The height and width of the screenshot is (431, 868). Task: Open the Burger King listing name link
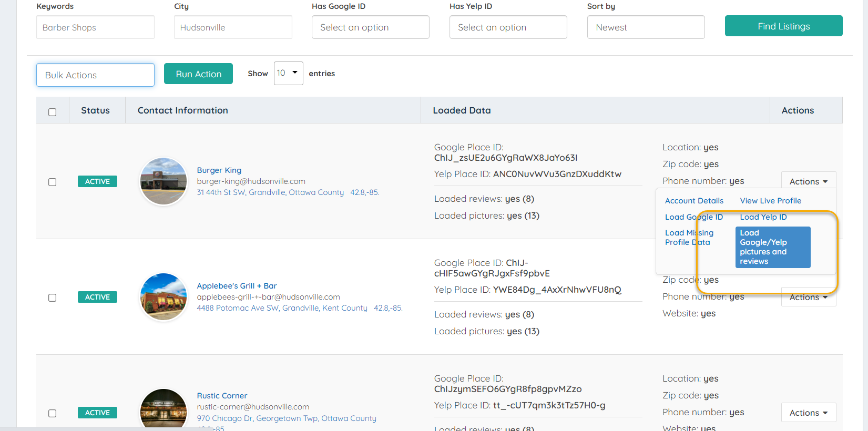coord(219,170)
